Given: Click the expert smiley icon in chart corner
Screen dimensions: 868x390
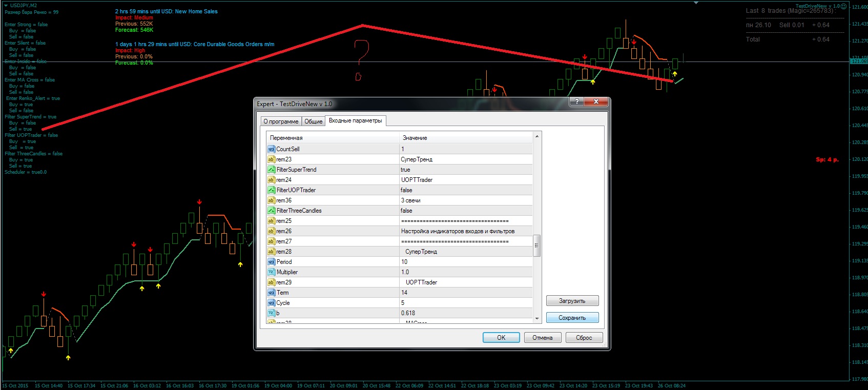Looking at the screenshot, I should pyautogui.click(x=843, y=6).
